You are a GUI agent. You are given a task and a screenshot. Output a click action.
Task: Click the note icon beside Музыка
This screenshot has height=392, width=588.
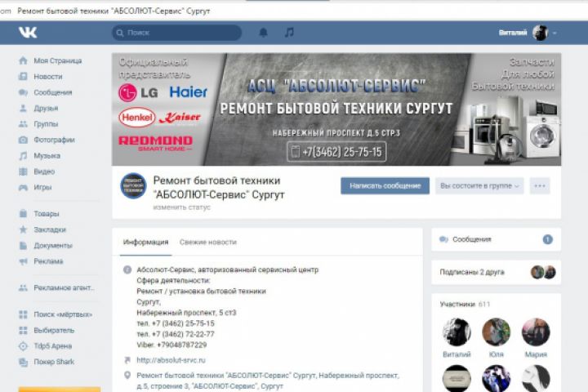pos(23,156)
